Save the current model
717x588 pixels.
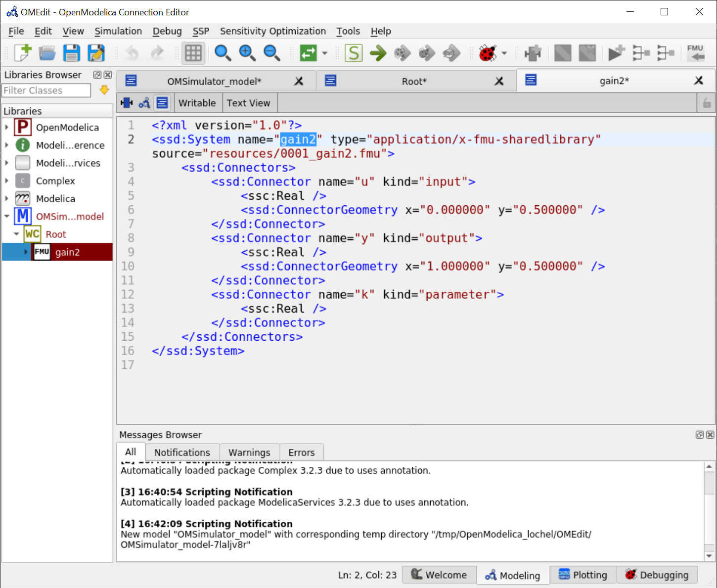point(72,53)
